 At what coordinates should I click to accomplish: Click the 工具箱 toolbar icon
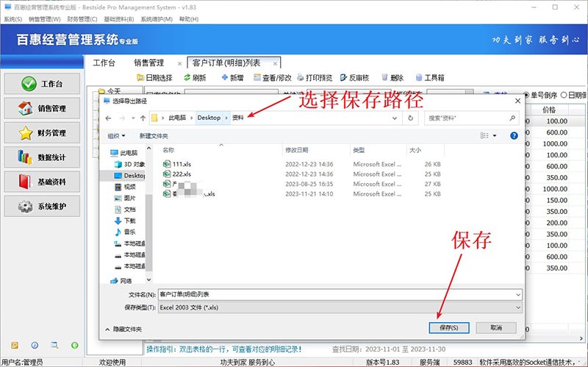pyautogui.click(x=430, y=78)
